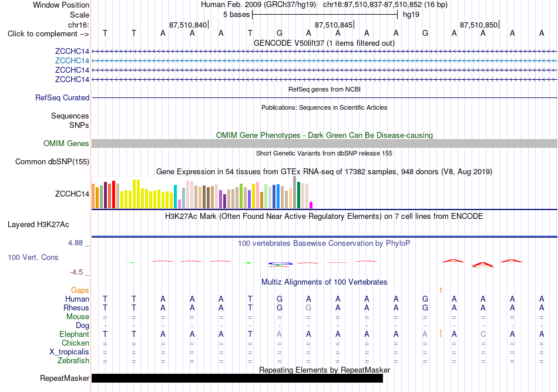Open 'Publications: Sequences in Scientific Articles' title
This screenshot has height=392, width=558.
(324, 107)
